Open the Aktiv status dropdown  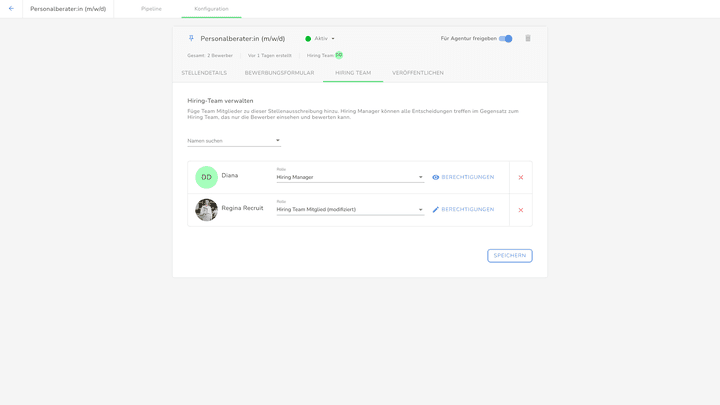point(321,39)
